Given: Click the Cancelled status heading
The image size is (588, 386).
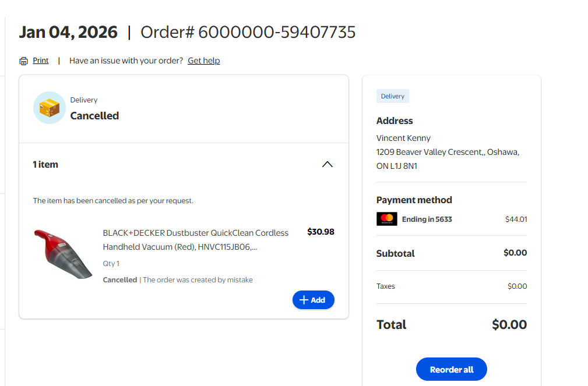Looking at the screenshot, I should pos(94,116).
